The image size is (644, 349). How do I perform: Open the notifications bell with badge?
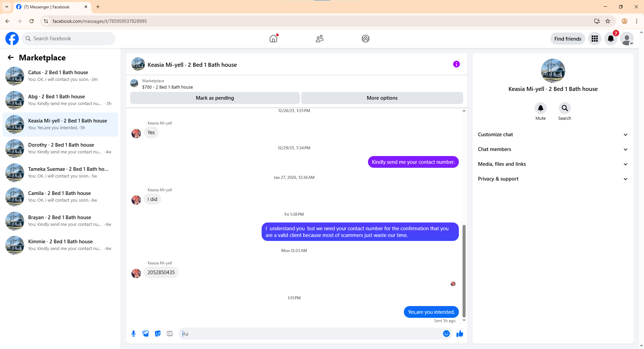pos(611,39)
